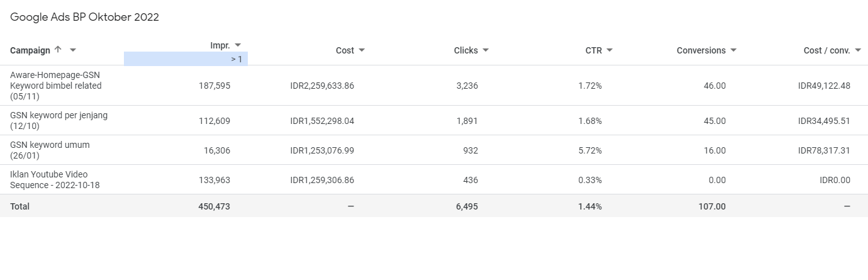
Task: Click the Campaign ascending sort arrow
Action: coord(58,50)
